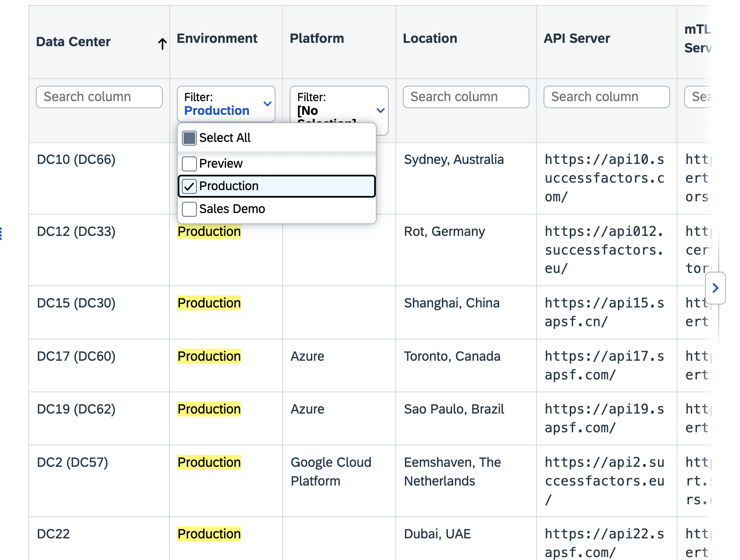This screenshot has height=560, width=740.
Task: Click the right scroll chevron button
Action: coord(715,288)
